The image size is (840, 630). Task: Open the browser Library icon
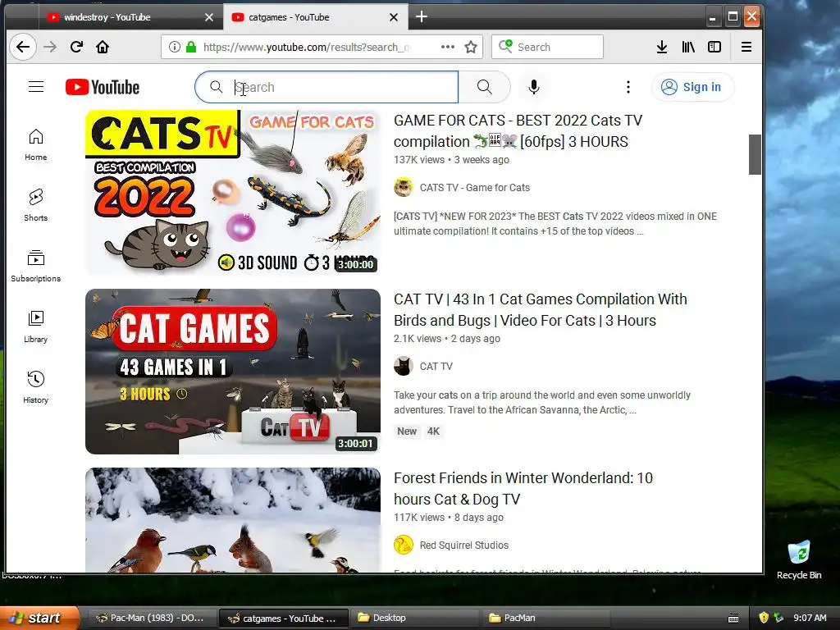(688, 47)
